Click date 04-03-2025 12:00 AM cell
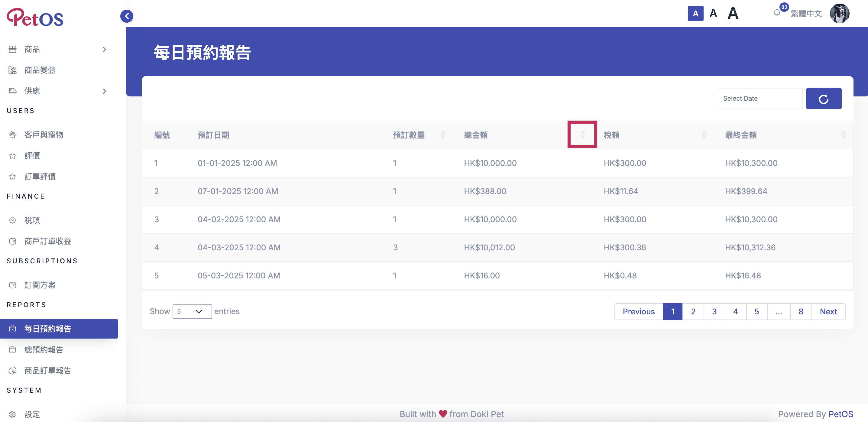This screenshot has height=422, width=868. point(239,247)
